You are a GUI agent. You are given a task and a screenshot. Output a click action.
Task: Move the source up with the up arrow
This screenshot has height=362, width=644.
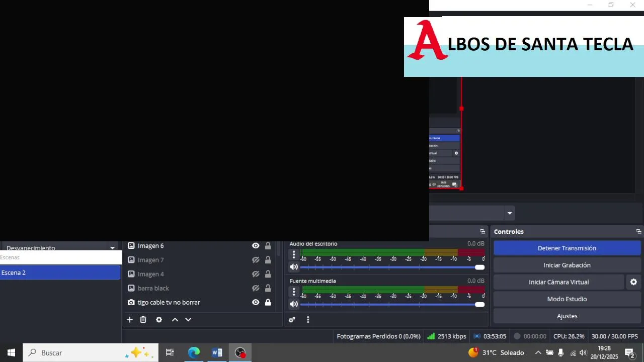[175, 320]
